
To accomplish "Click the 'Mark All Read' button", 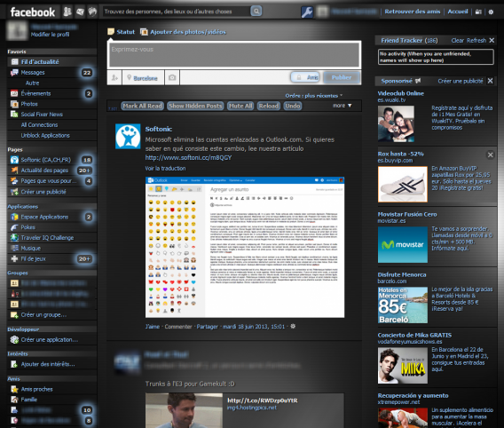I will [x=142, y=106].
